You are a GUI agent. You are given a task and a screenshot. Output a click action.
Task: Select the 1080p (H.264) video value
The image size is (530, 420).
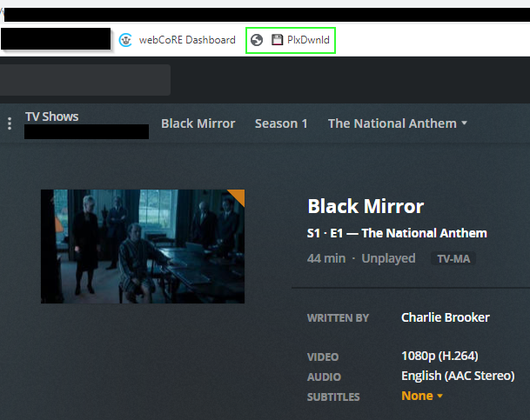pos(439,356)
